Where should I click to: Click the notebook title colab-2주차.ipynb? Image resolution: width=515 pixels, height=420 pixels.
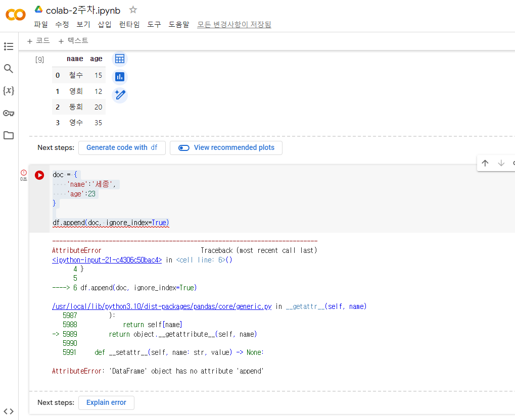click(x=83, y=11)
